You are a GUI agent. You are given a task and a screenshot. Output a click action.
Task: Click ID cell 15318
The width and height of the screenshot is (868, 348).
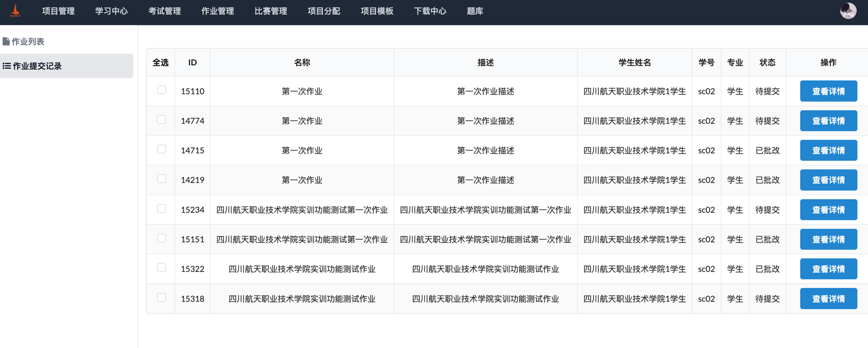193,299
